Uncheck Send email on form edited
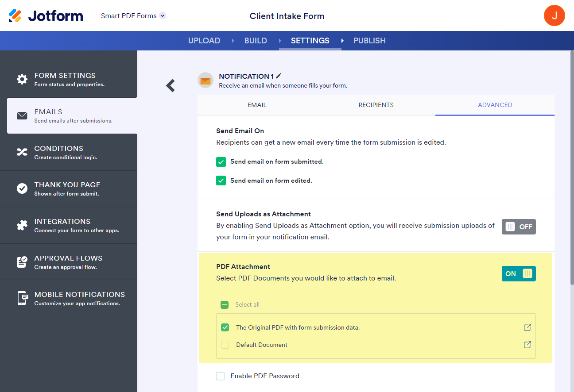Screen dimensions: 574x392 tap(221, 181)
